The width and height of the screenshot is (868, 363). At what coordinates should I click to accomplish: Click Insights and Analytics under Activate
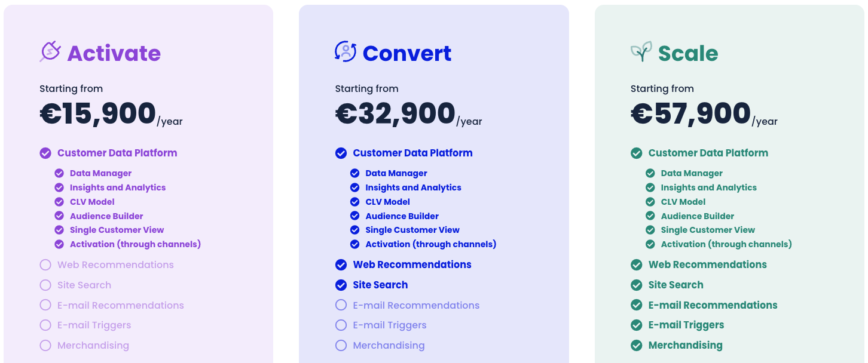(x=118, y=187)
